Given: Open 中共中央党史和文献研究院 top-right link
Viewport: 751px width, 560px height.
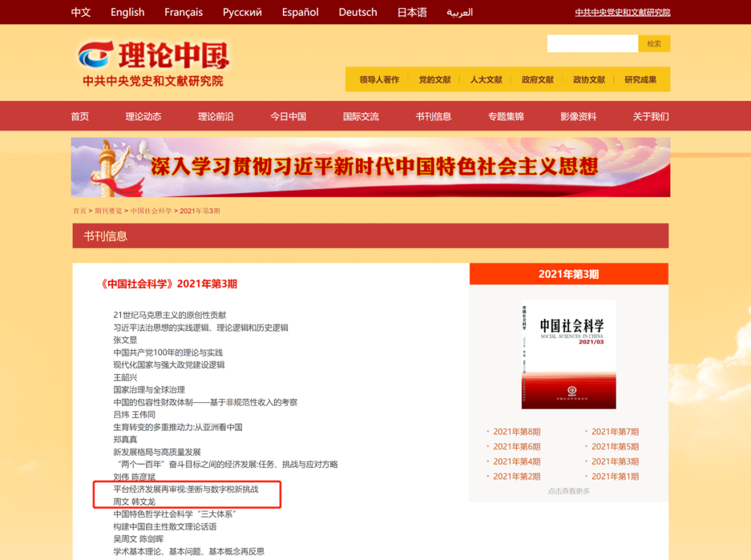Looking at the screenshot, I should pos(622,13).
